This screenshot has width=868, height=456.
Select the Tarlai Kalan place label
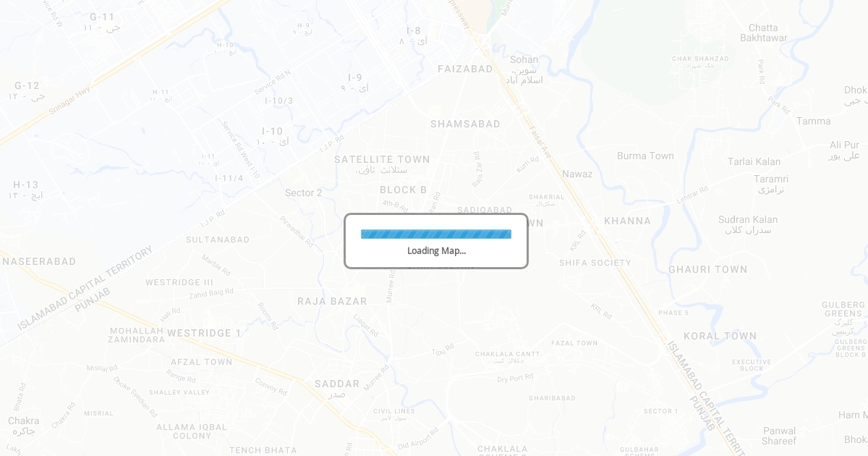(x=754, y=161)
